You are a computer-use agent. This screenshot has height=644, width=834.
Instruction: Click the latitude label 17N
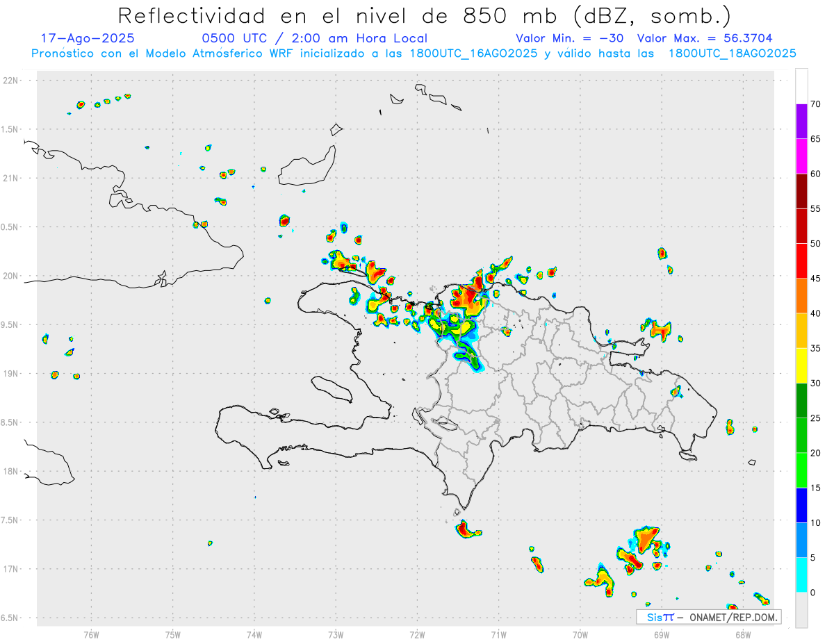(x=10, y=569)
